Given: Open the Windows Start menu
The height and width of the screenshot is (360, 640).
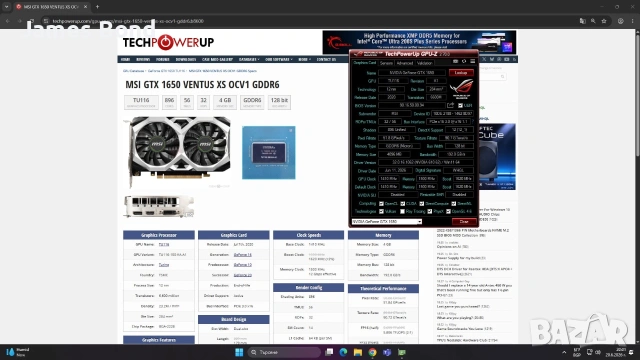Looking at the screenshot, I should click(239, 352).
